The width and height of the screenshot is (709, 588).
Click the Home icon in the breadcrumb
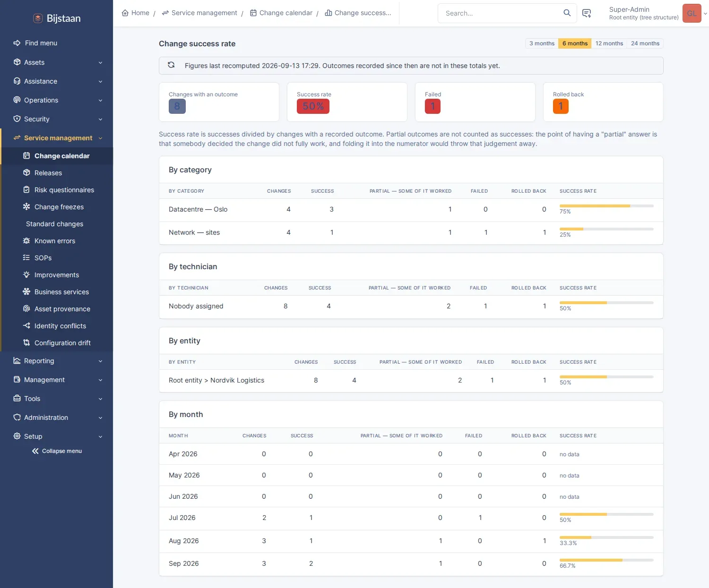[x=125, y=13]
